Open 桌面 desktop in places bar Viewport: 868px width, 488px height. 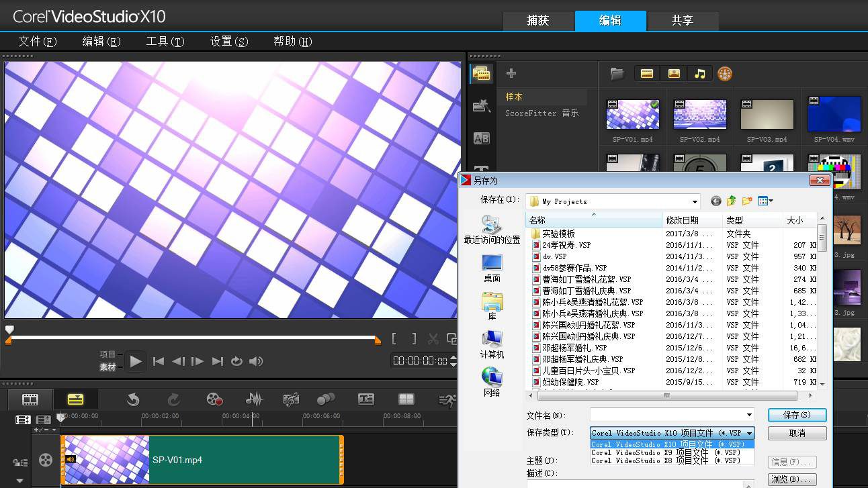tap(492, 268)
